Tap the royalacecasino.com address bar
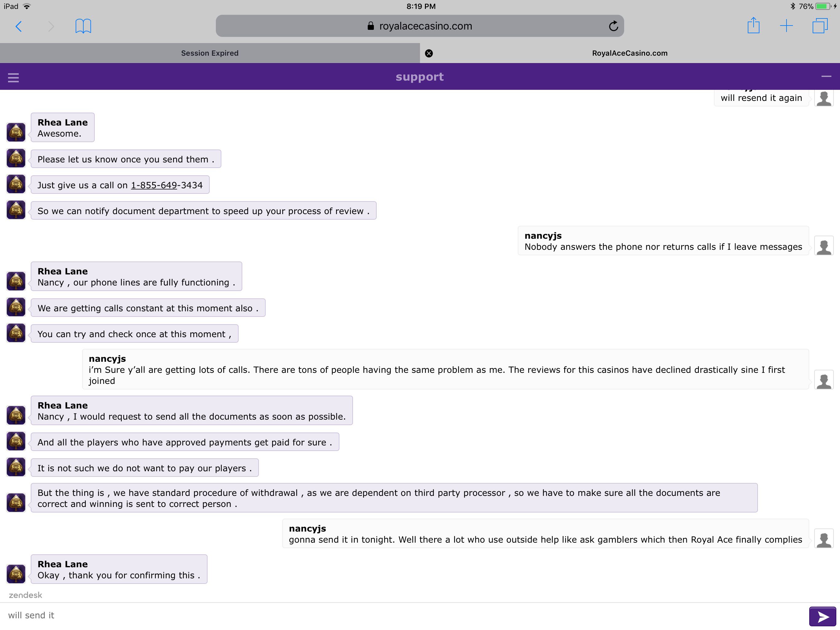Viewport: 840px width, 630px height. pos(420,26)
